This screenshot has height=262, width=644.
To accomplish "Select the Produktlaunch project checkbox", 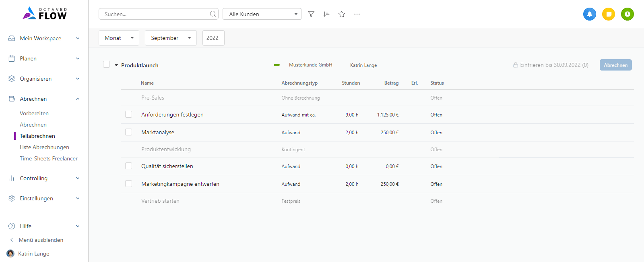I will click(107, 64).
